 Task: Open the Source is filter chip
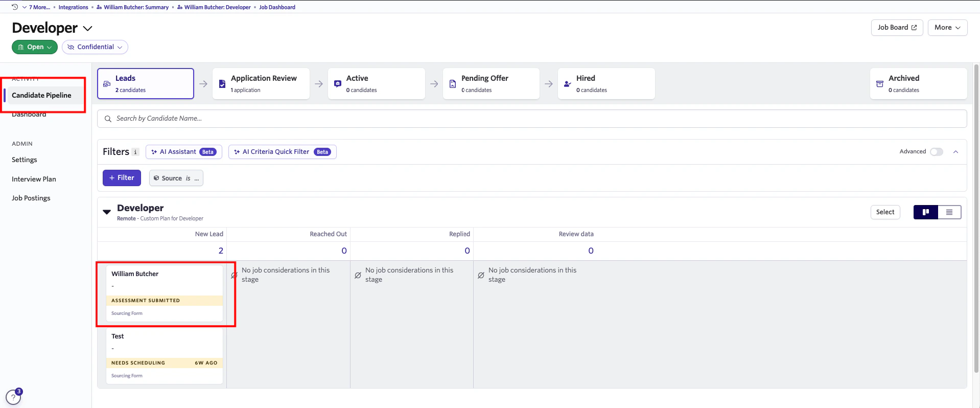[176, 178]
